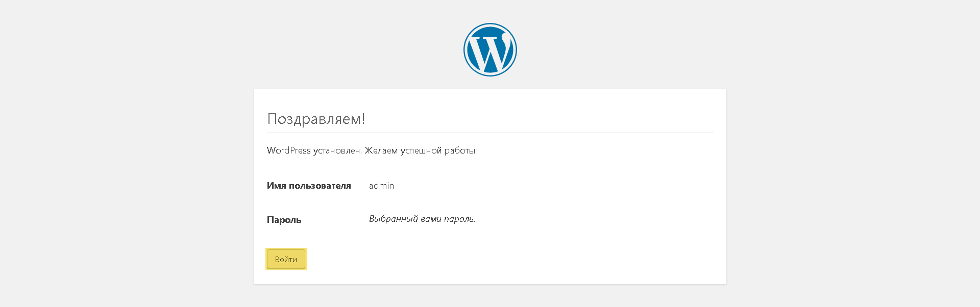
Task: Click the Войти login button
Action: click(286, 259)
